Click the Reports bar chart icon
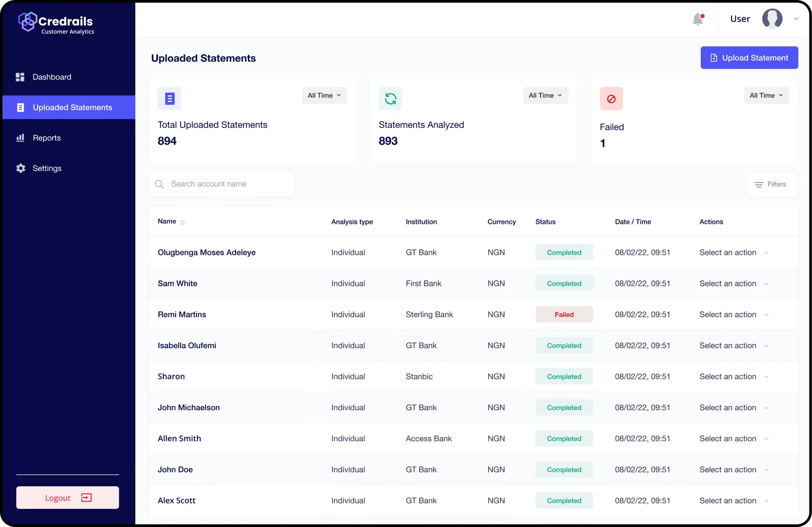The image size is (812, 527). (x=20, y=138)
